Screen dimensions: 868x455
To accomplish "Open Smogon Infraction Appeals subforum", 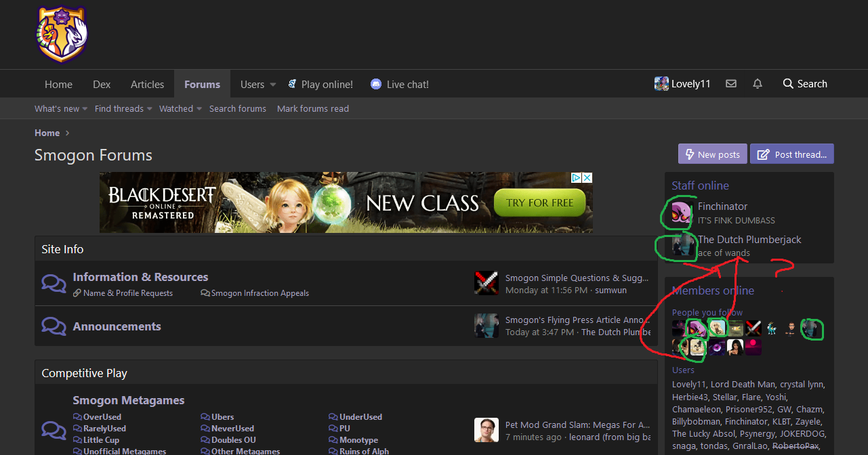I will pyautogui.click(x=260, y=293).
